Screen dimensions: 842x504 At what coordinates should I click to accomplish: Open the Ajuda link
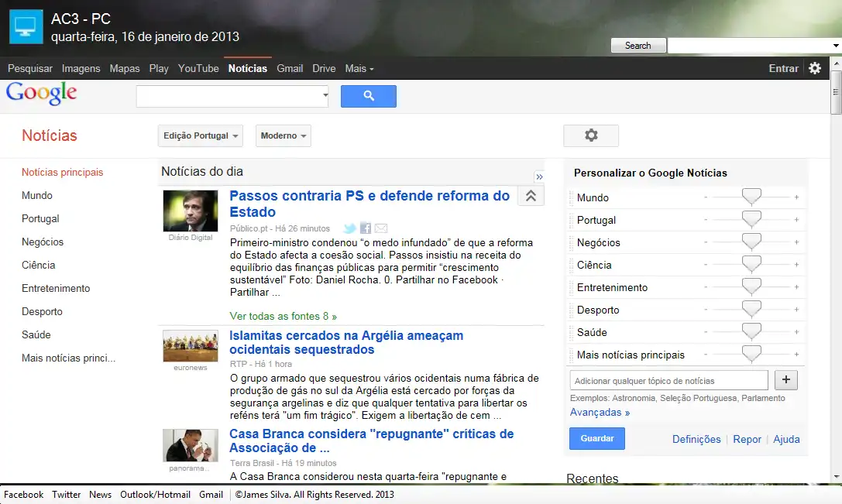786,439
